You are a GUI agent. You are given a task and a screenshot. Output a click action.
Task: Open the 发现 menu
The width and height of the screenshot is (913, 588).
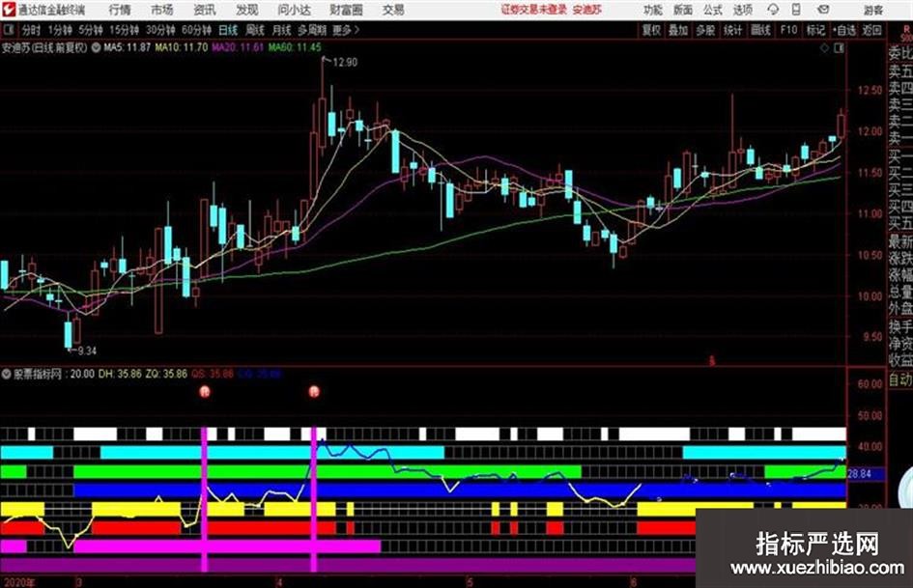(x=247, y=10)
